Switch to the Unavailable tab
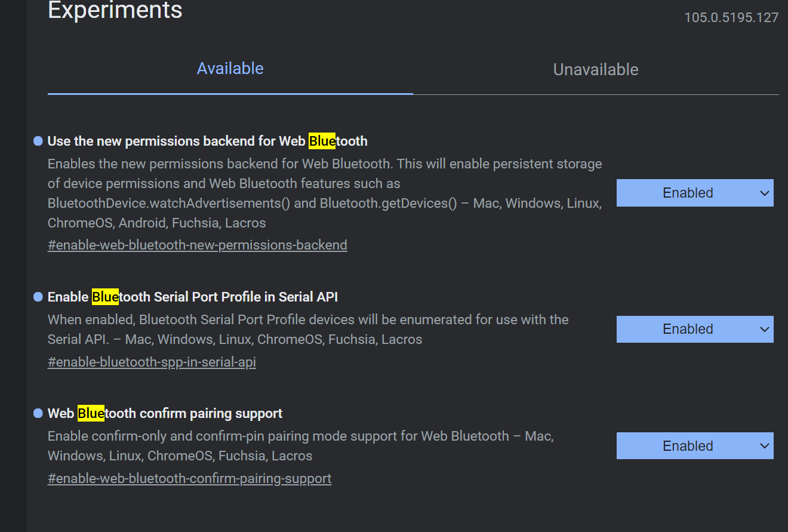788x532 pixels. pyautogui.click(x=595, y=69)
